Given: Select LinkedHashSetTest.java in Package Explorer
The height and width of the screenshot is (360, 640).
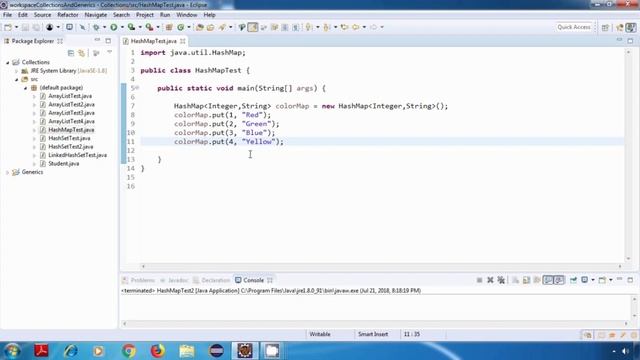Looking at the screenshot, I should coord(77,155).
